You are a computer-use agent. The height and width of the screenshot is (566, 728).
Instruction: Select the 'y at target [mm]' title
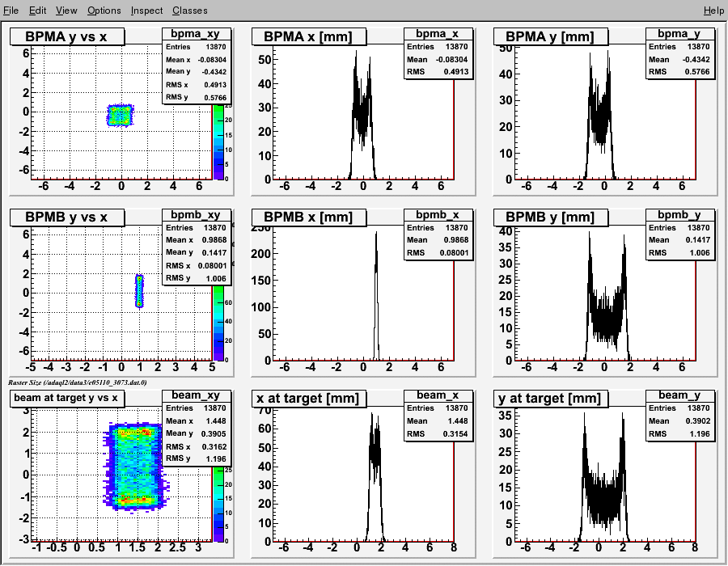tap(551, 398)
